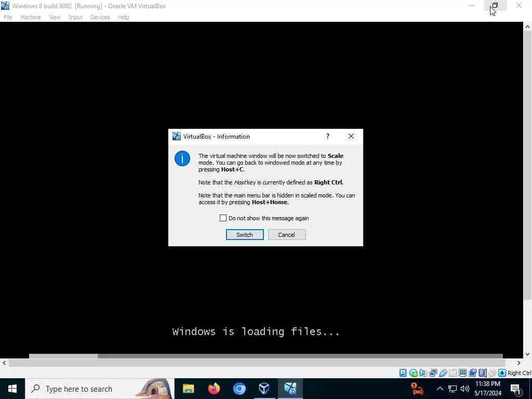This screenshot has height=399, width=532.
Task: Open the notification action center
Action: pyautogui.click(x=516, y=389)
